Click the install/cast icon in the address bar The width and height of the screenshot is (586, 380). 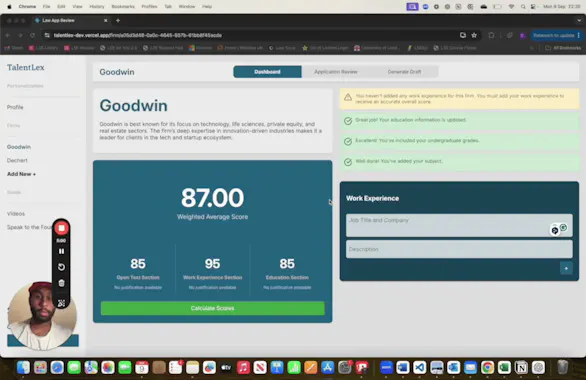click(x=463, y=35)
